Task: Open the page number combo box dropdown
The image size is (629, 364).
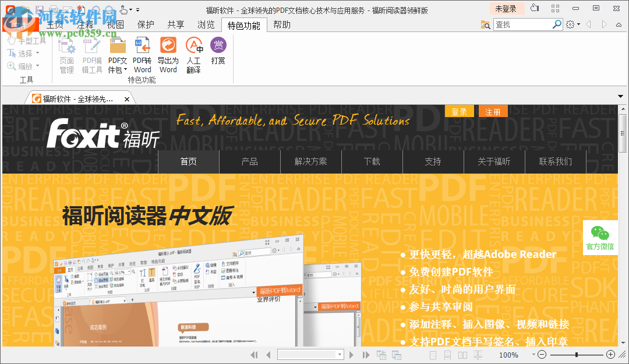Action: (340, 355)
